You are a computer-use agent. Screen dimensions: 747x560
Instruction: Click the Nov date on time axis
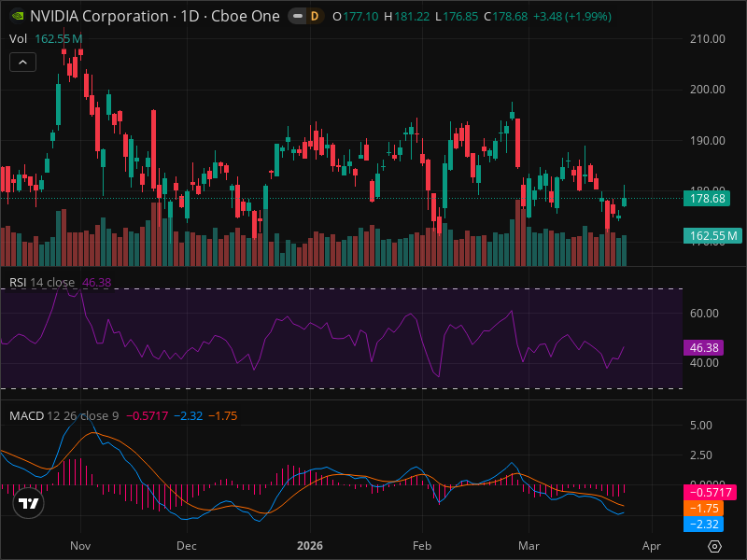(x=80, y=546)
